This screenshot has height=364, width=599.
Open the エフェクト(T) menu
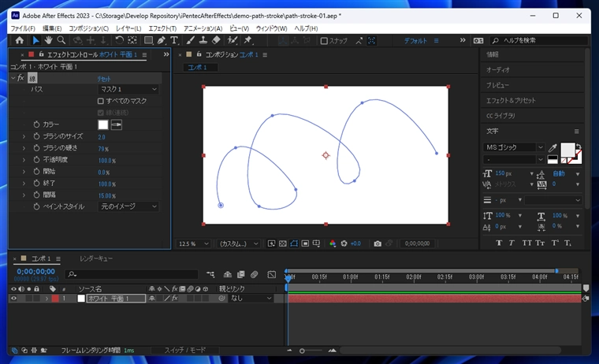(x=162, y=28)
